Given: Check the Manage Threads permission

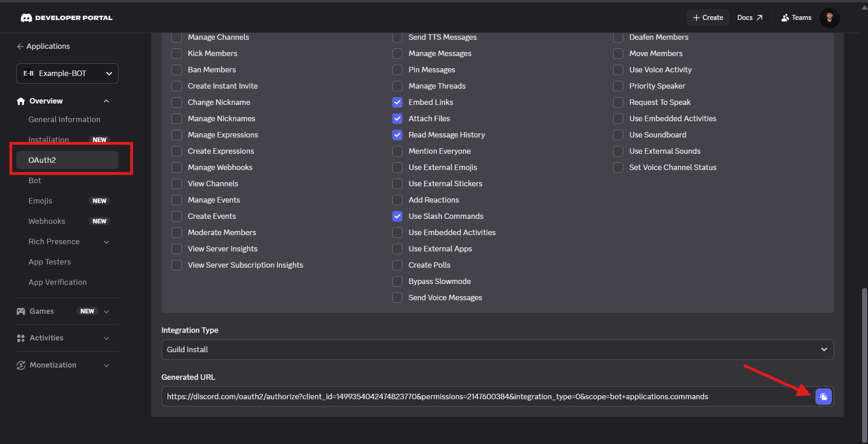Looking at the screenshot, I should click(x=397, y=86).
